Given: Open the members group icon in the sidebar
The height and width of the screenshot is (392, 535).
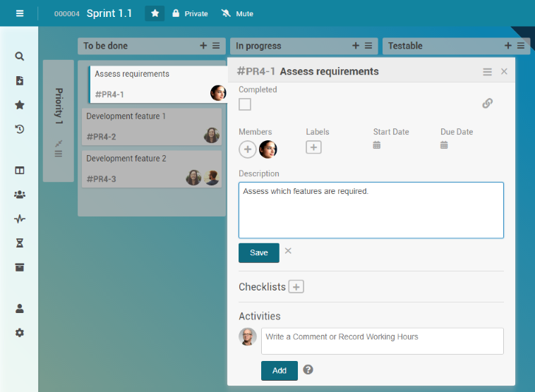Looking at the screenshot, I should pos(20,195).
